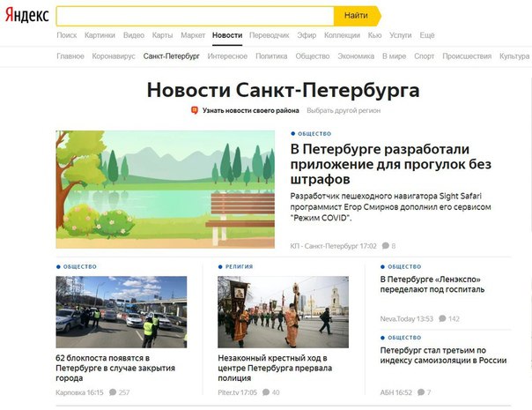This screenshot has width=532, height=410.
Task: Click Выбрать другой регион link
Action: [344, 110]
